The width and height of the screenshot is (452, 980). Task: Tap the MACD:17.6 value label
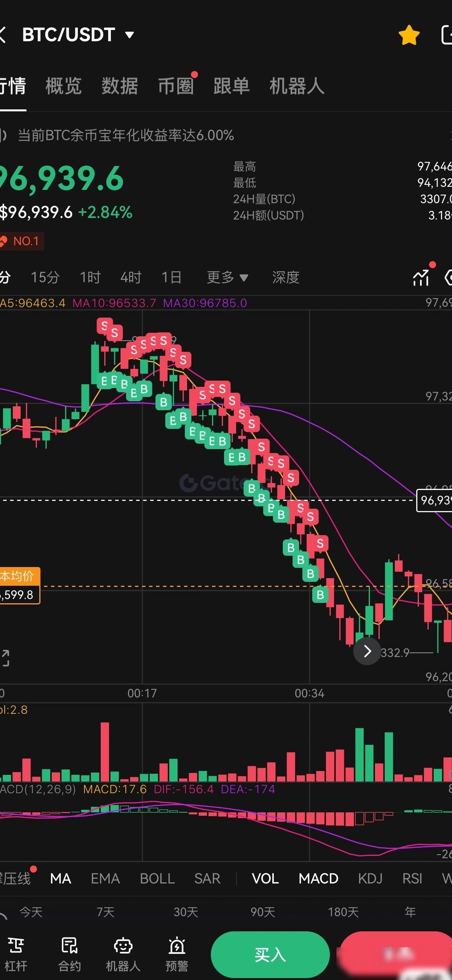pos(115,789)
